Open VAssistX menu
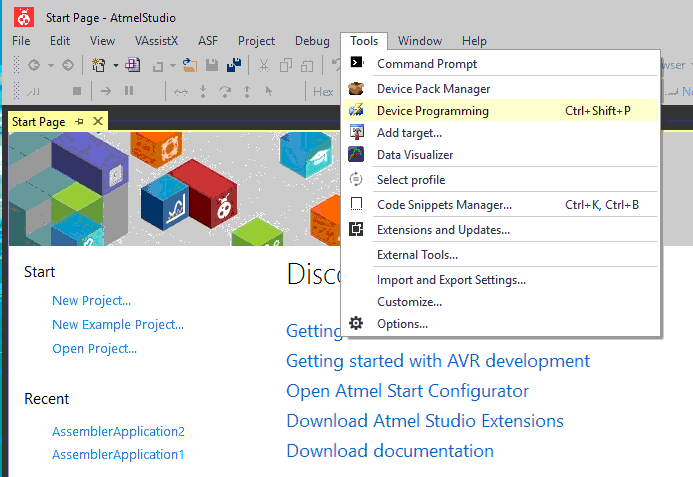 point(156,41)
